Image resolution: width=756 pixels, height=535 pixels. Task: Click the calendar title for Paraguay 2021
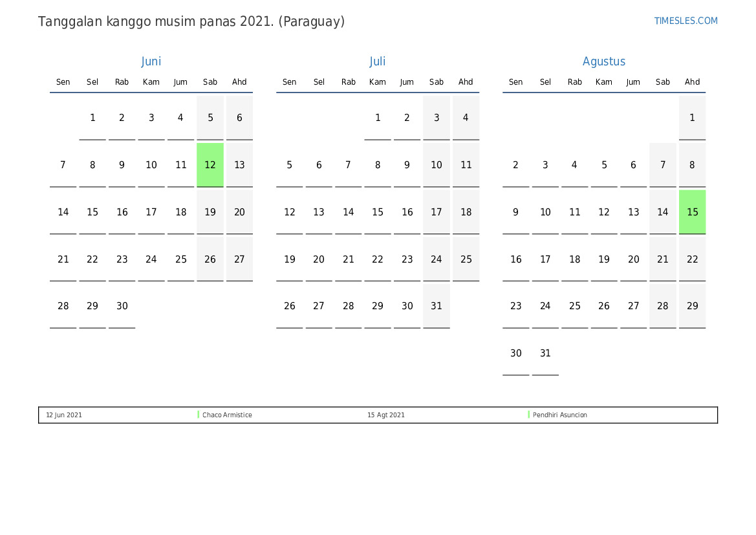[x=191, y=21]
